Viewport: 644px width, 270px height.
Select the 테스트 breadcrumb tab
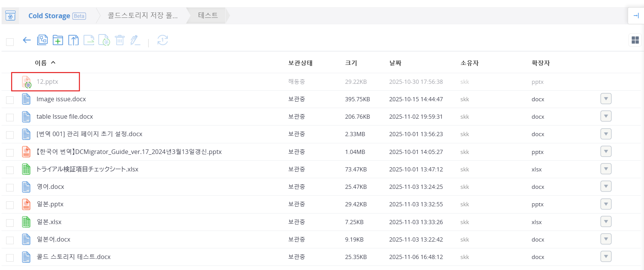tap(208, 16)
